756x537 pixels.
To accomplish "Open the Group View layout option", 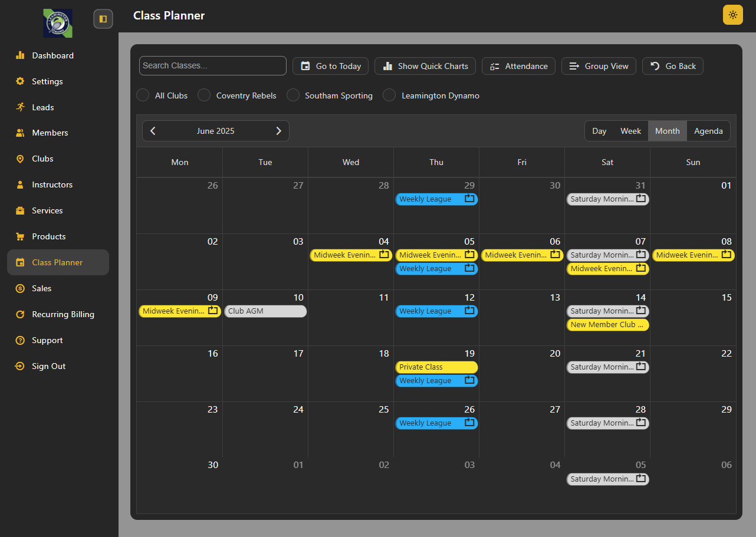I will pyautogui.click(x=599, y=66).
